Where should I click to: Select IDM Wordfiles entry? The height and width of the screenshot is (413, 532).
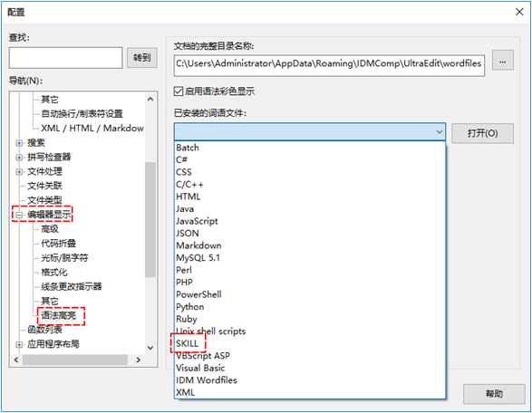tap(207, 380)
